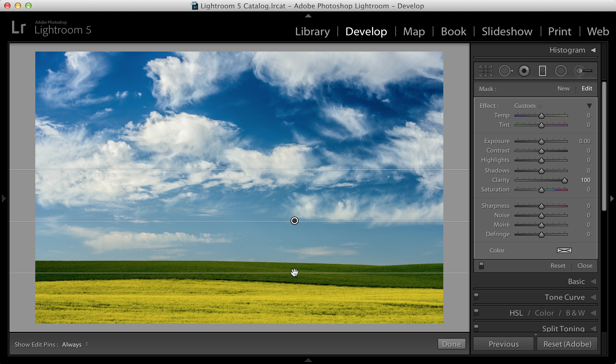This screenshot has width=616, height=364.
Task: Click the Moiré slider handle
Action: click(x=541, y=225)
